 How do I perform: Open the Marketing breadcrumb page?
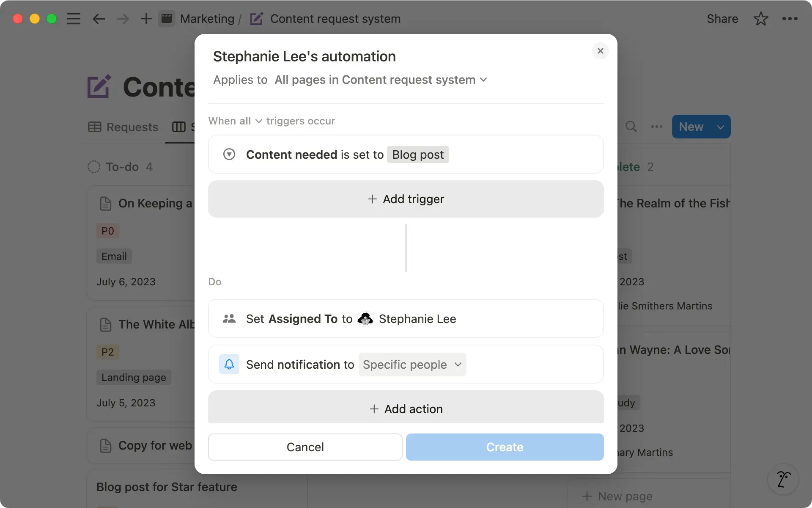pyautogui.click(x=207, y=19)
